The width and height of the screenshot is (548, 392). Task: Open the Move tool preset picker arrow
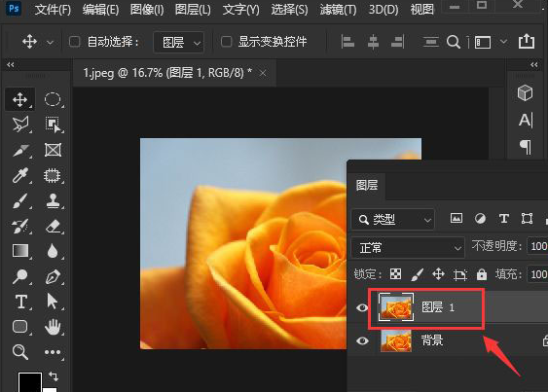pos(50,42)
